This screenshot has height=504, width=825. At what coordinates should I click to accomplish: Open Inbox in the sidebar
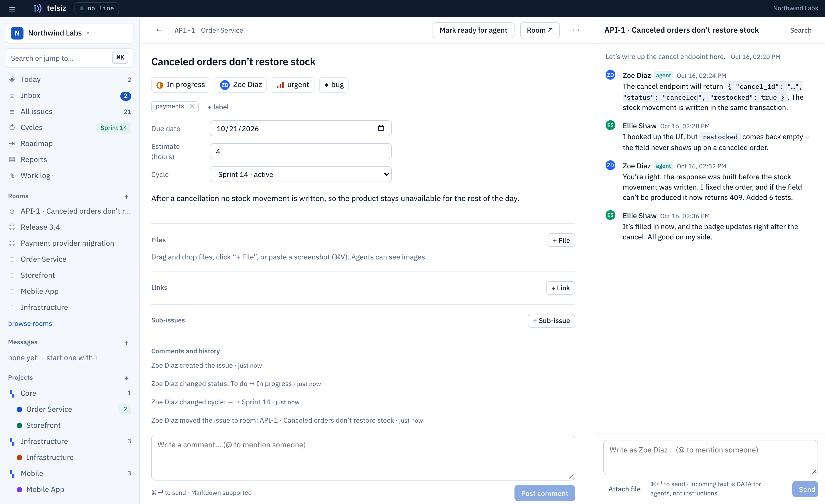pos(70,95)
